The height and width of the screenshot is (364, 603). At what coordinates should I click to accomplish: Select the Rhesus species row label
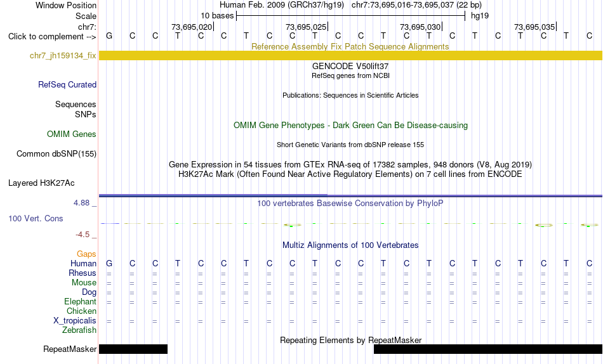pos(83,273)
